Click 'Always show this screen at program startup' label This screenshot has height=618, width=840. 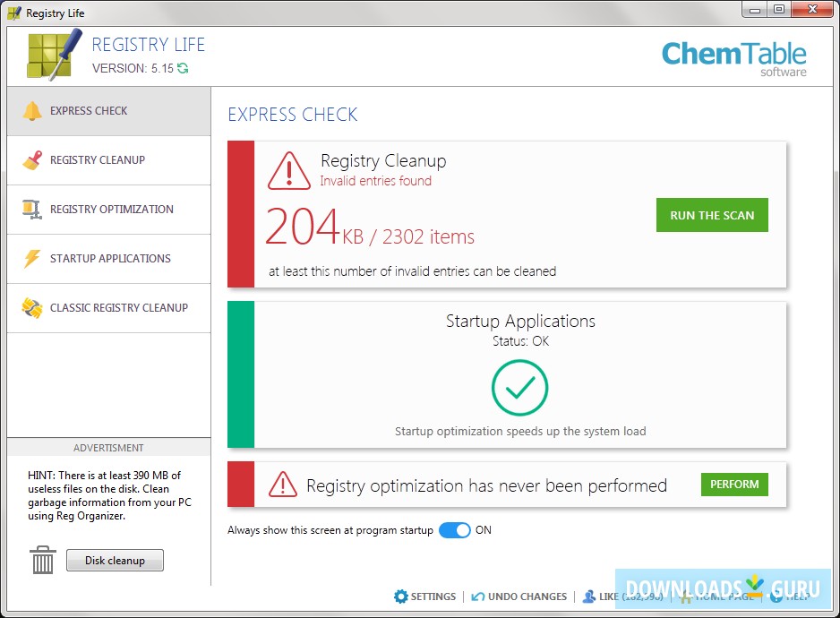coord(330,530)
